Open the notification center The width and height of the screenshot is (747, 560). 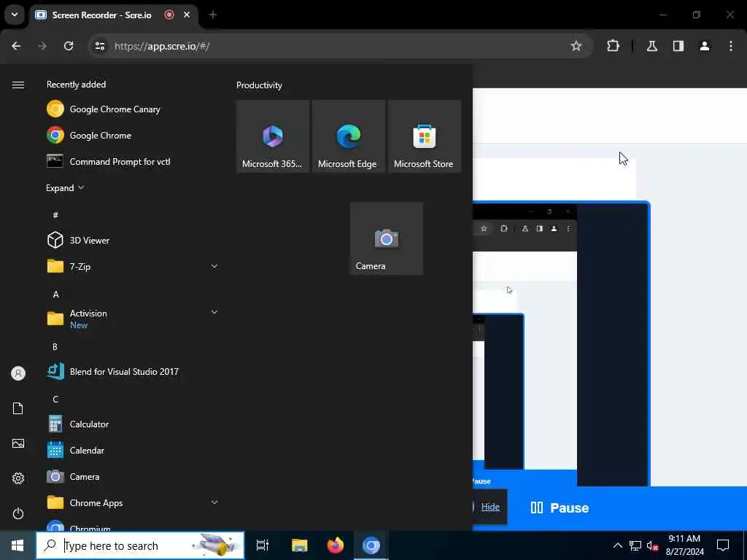coord(723,545)
